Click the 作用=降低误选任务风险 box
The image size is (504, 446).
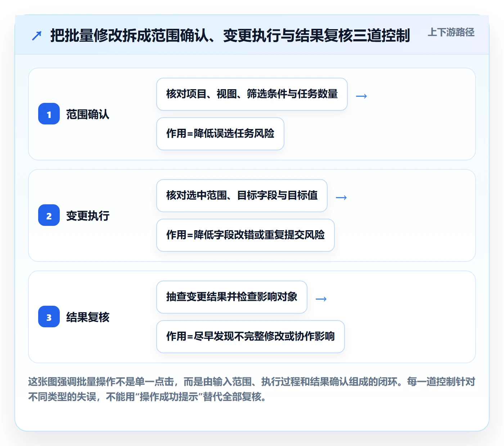click(x=220, y=134)
